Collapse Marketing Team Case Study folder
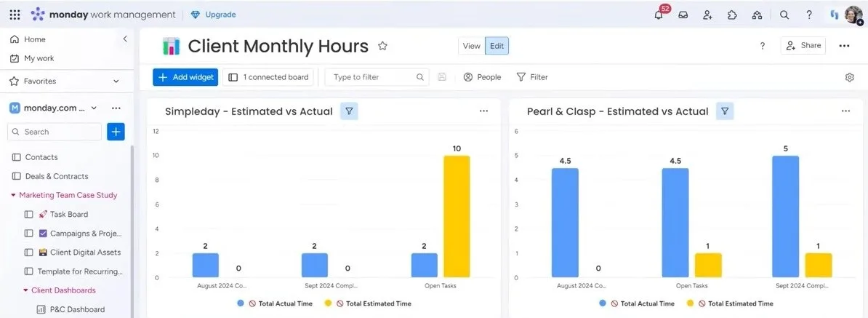 point(13,195)
